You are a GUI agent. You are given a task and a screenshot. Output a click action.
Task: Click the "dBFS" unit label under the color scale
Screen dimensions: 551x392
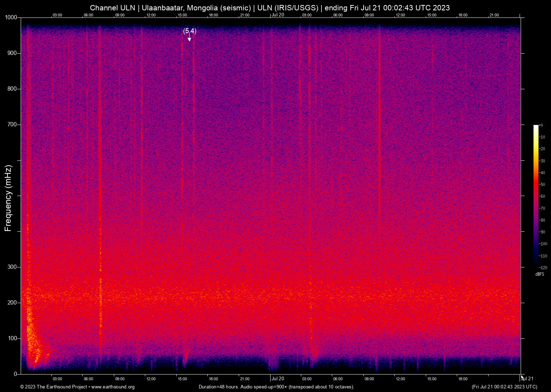[x=540, y=274]
